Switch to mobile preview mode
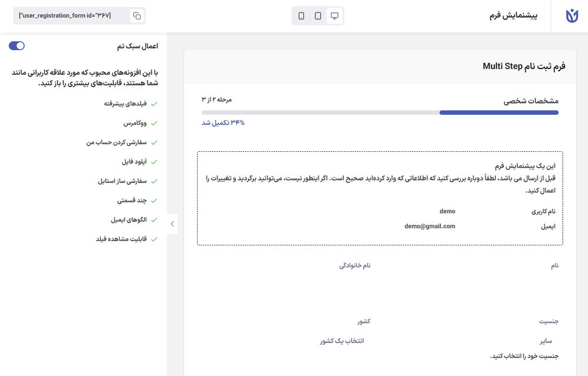The height and width of the screenshot is (376, 588). tap(302, 16)
